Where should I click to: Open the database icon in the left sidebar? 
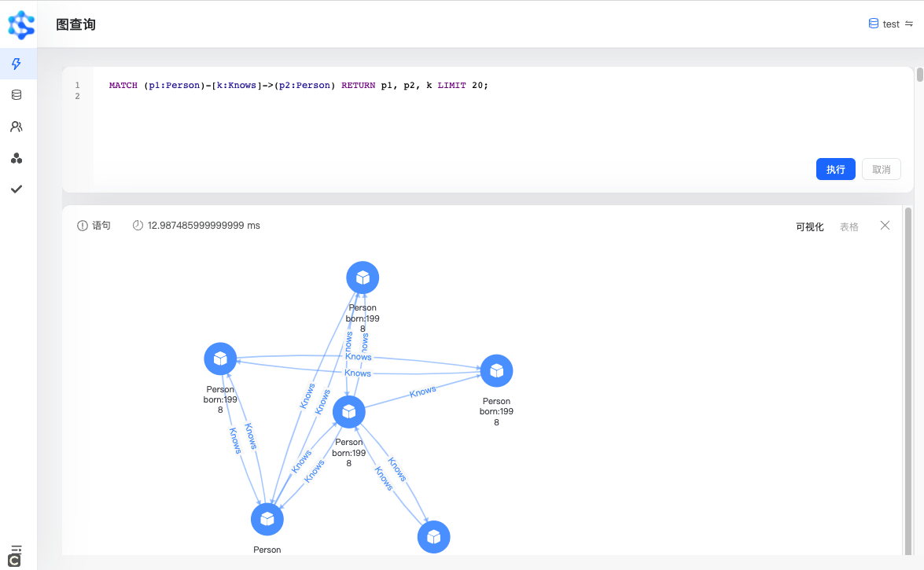(17, 95)
